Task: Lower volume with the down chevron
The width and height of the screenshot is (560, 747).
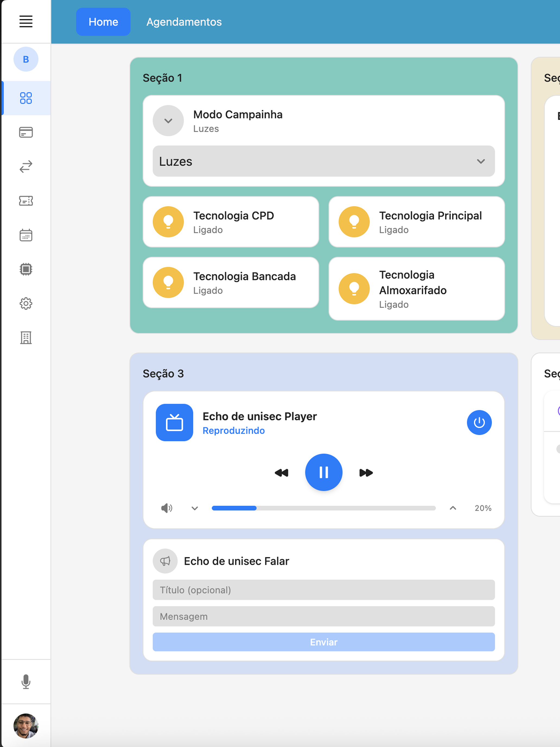Action: (195, 508)
